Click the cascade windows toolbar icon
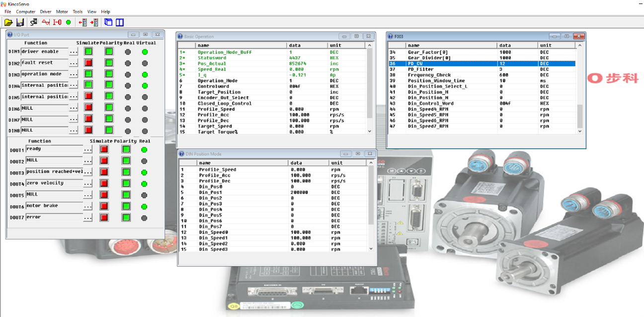The height and width of the screenshot is (317, 644). point(108,22)
